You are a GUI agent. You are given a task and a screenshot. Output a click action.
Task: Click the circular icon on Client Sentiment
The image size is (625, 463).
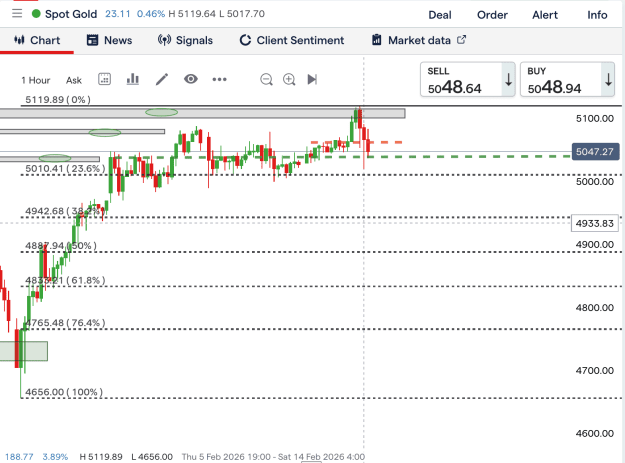[x=245, y=40]
